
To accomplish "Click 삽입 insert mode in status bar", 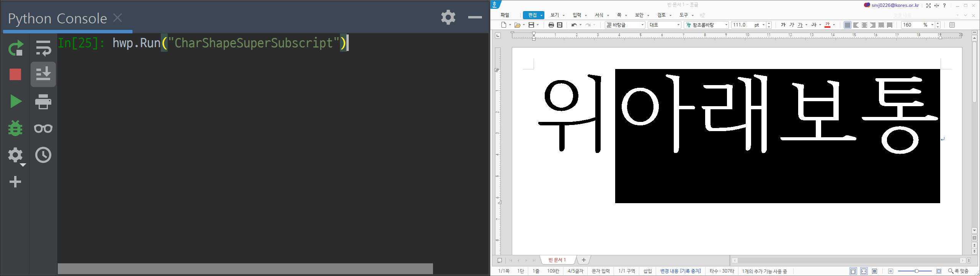I will tap(648, 271).
